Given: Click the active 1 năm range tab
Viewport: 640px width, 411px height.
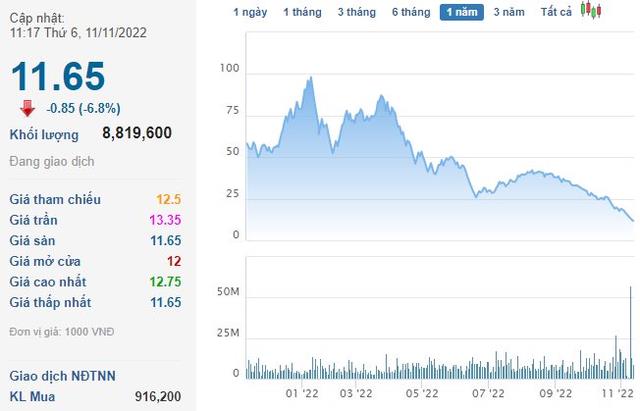Looking at the screenshot, I should tap(462, 12).
